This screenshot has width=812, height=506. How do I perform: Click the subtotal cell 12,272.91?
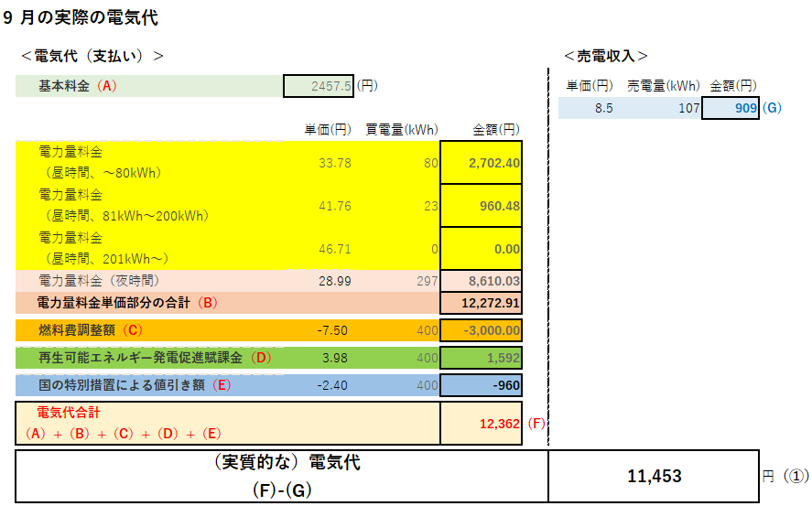pyautogui.click(x=482, y=303)
